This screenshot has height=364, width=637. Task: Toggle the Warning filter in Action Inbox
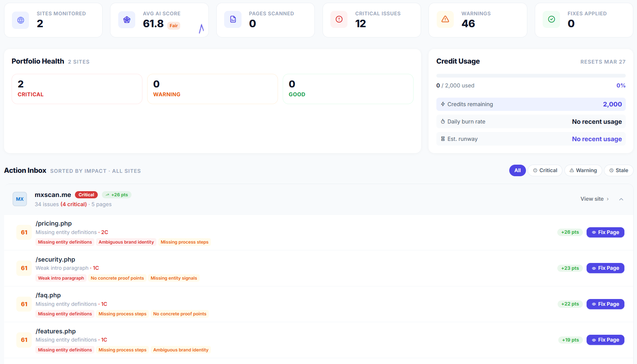(x=583, y=170)
